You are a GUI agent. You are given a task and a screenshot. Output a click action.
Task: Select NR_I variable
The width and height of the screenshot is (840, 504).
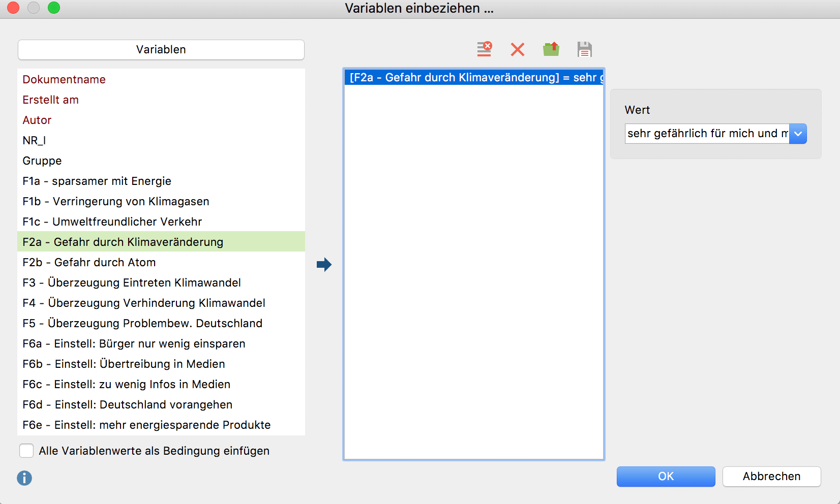pos(161,140)
